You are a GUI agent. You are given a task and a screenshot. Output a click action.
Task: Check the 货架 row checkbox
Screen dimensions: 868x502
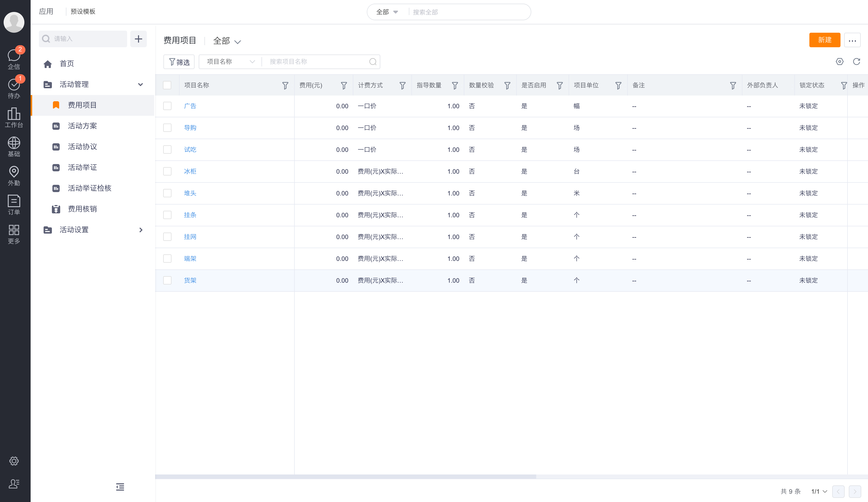(167, 280)
